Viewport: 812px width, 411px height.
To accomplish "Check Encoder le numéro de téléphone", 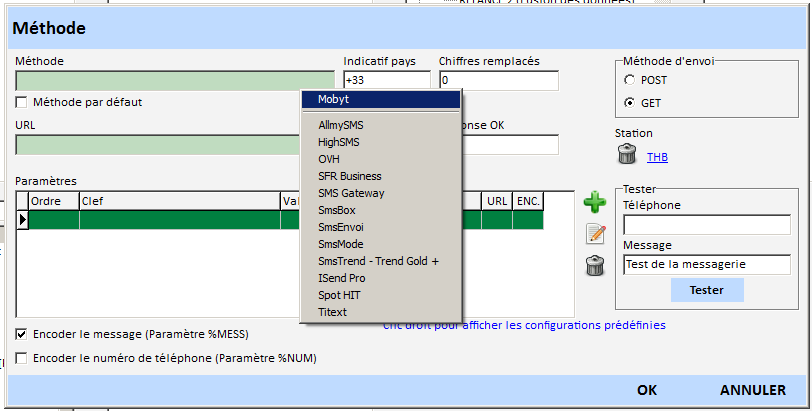I will tap(22, 358).
